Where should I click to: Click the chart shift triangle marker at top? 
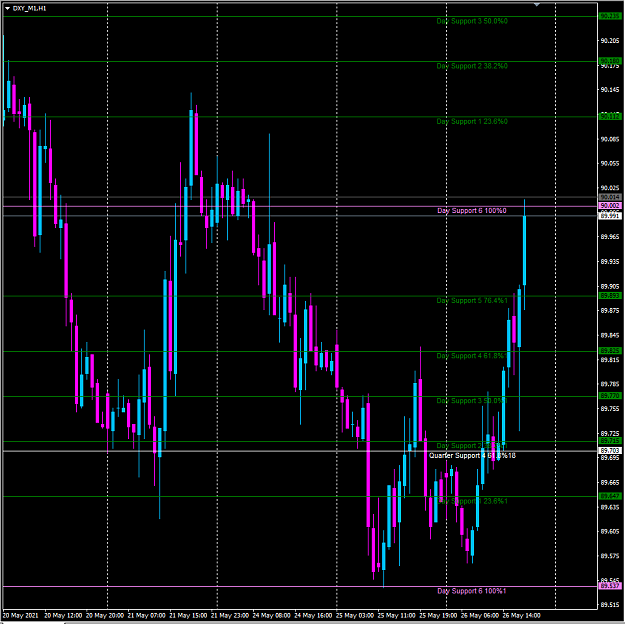click(537, 5)
